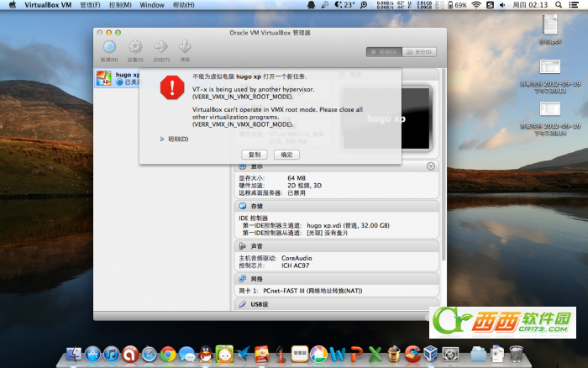The height and width of the screenshot is (368, 588).
Task: Click the details pane vertical scrollbar
Action: coord(444,165)
